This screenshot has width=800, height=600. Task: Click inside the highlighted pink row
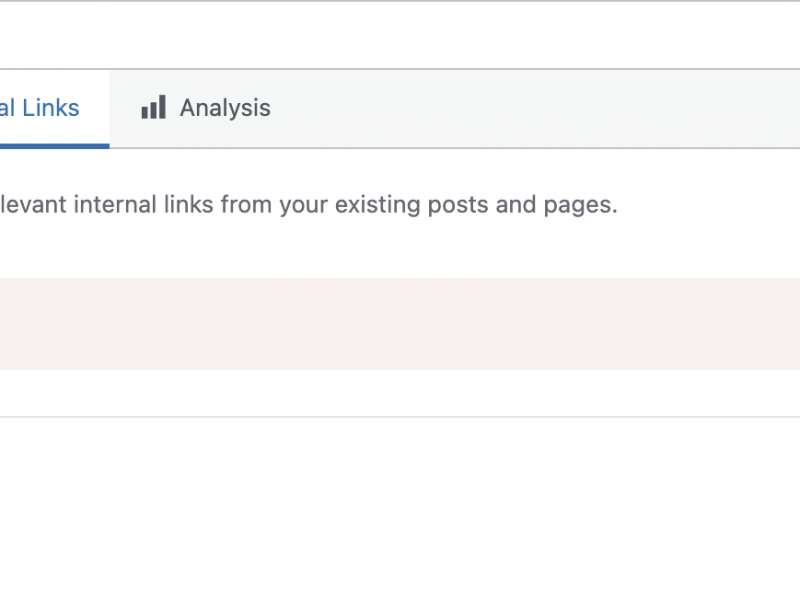[x=400, y=322]
